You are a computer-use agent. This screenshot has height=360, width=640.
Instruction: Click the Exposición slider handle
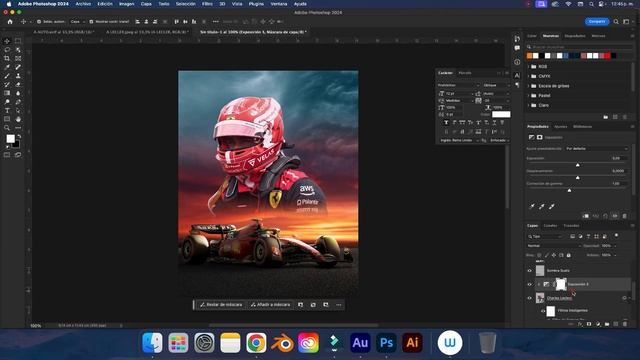coord(578,165)
